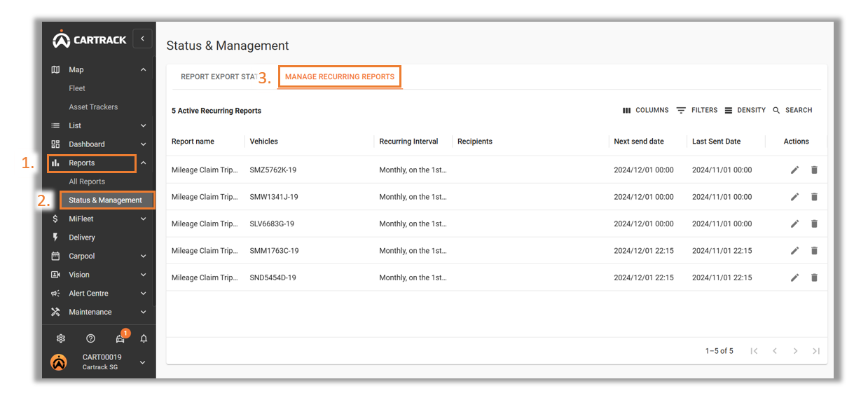This screenshot has height=412, width=868.
Task: Expand the Carpool menu chevron
Action: (x=144, y=256)
